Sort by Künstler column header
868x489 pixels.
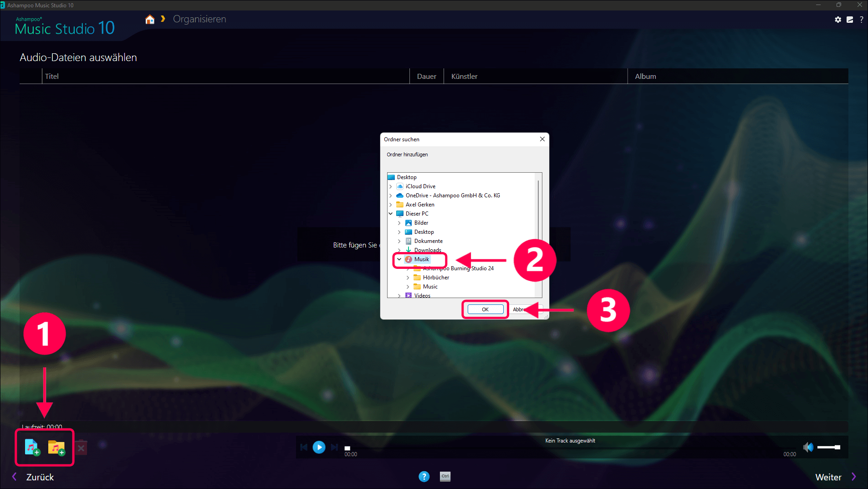pyautogui.click(x=536, y=76)
